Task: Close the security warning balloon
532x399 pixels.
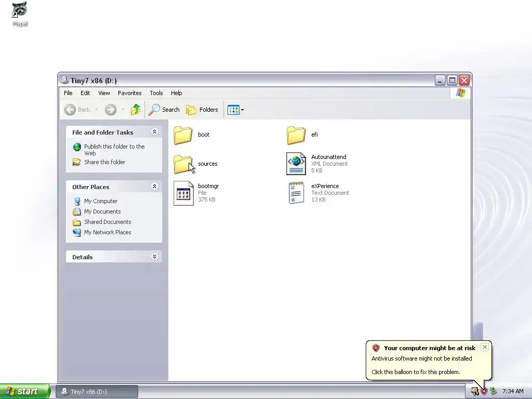Action: coord(485,347)
